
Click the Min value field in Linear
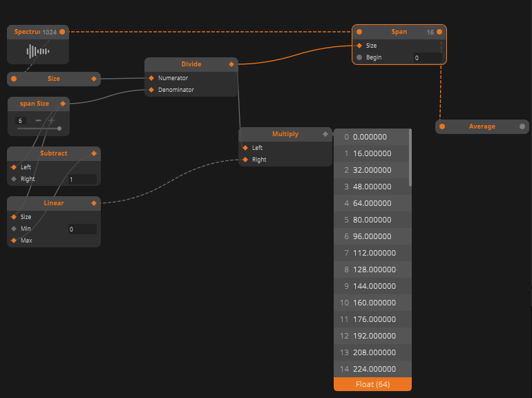tap(82, 229)
